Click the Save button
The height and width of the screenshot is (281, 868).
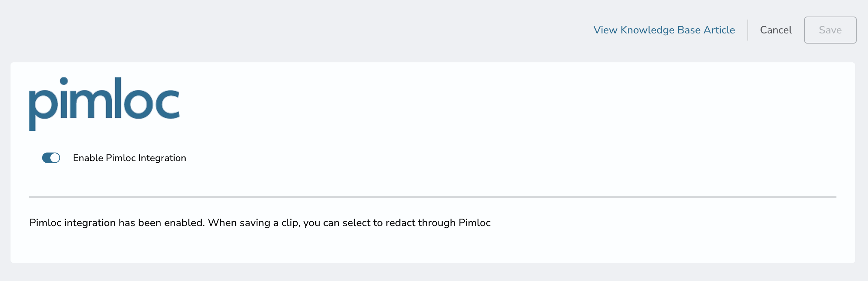point(830,30)
